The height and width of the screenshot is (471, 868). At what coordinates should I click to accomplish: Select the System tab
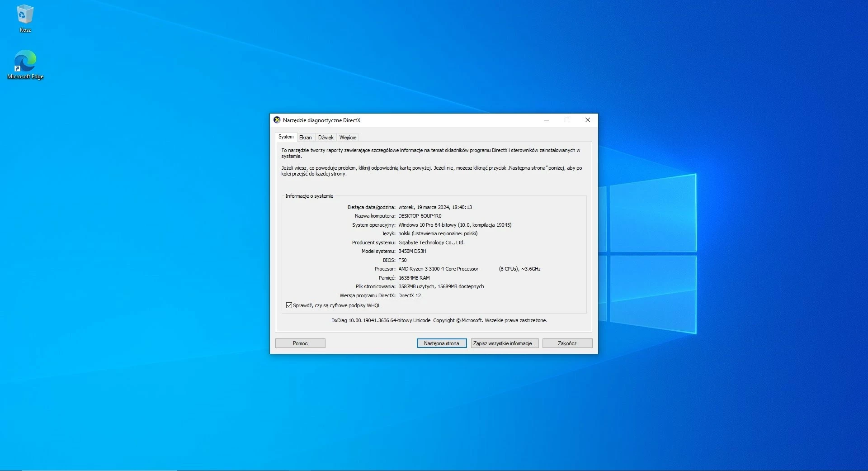286,137
